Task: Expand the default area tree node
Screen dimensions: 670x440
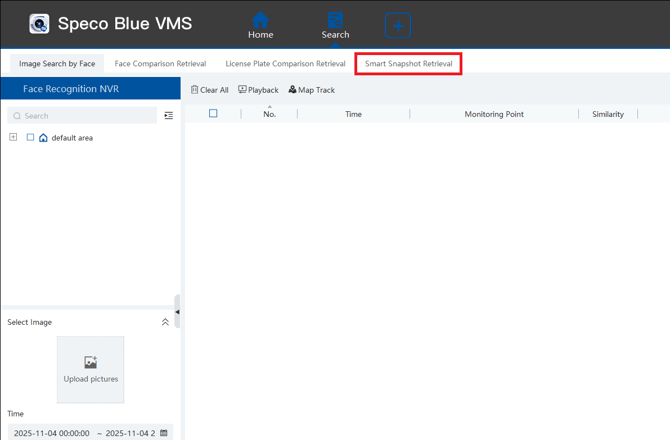Action: click(13, 138)
